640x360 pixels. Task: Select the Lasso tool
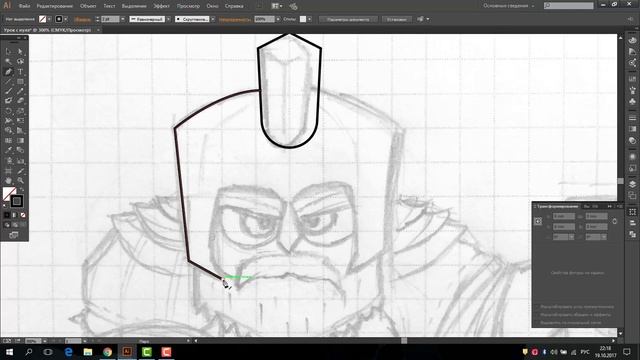[x=20, y=61]
